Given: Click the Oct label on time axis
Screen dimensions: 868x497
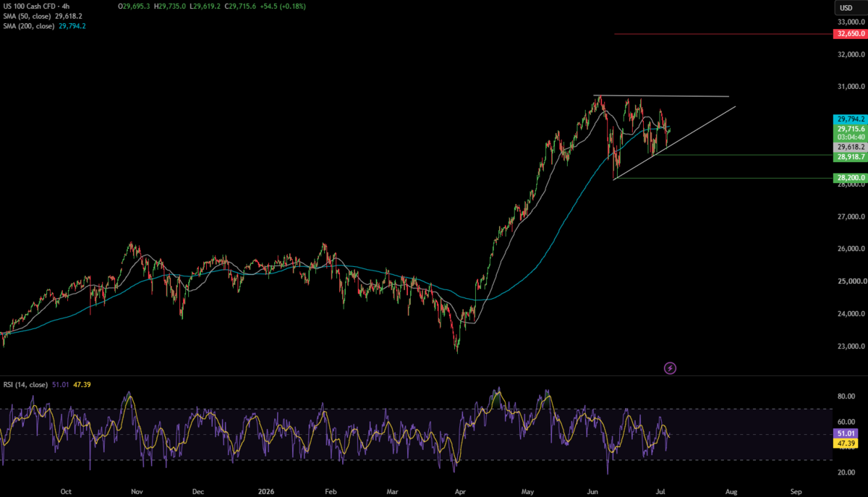Looking at the screenshot, I should 66,490.
